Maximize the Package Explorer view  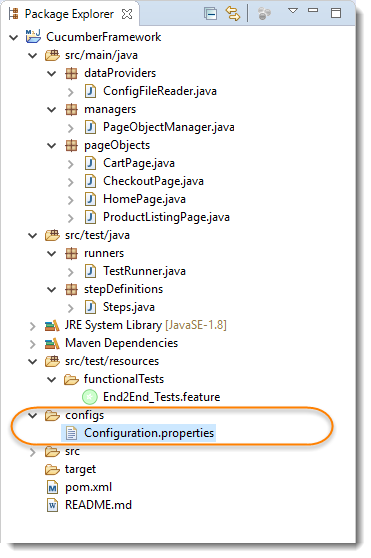click(335, 13)
